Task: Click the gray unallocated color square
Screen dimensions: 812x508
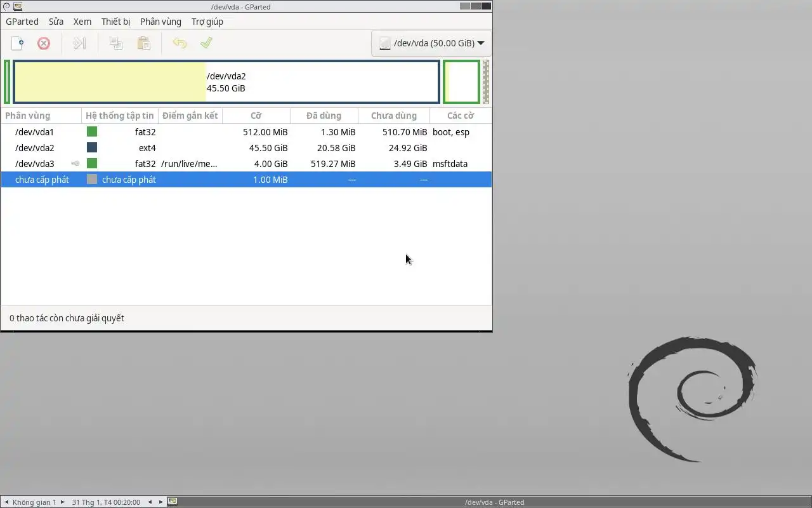Action: [92, 180]
